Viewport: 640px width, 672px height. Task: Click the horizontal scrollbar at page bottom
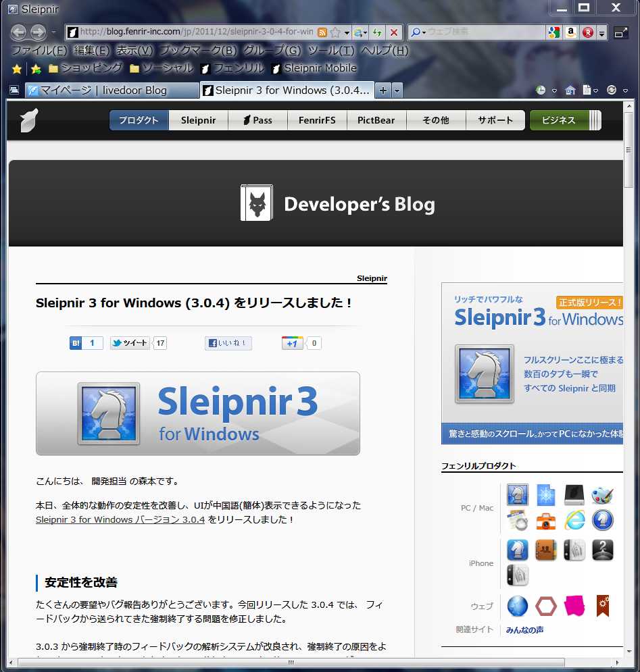[x=291, y=663]
